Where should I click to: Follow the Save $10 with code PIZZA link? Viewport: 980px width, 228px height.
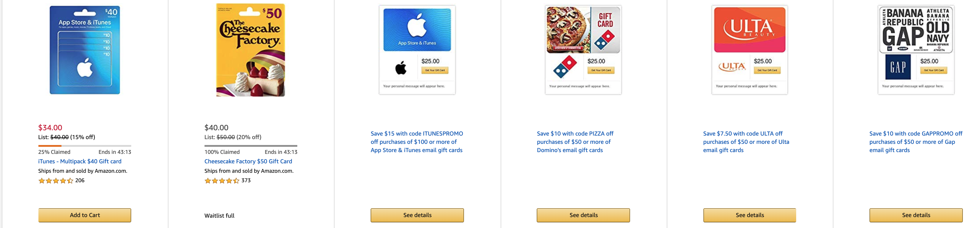click(x=575, y=142)
